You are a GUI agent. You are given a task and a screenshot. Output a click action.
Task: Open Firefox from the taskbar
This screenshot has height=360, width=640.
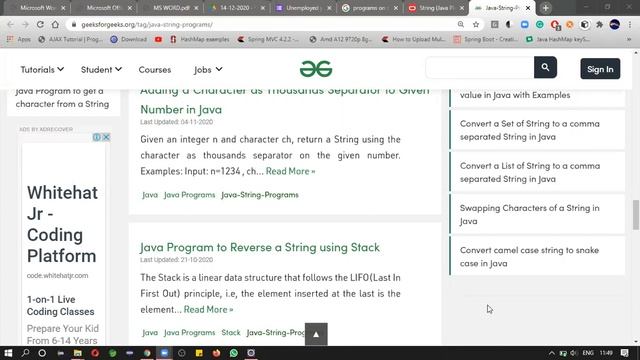[x=216, y=353]
